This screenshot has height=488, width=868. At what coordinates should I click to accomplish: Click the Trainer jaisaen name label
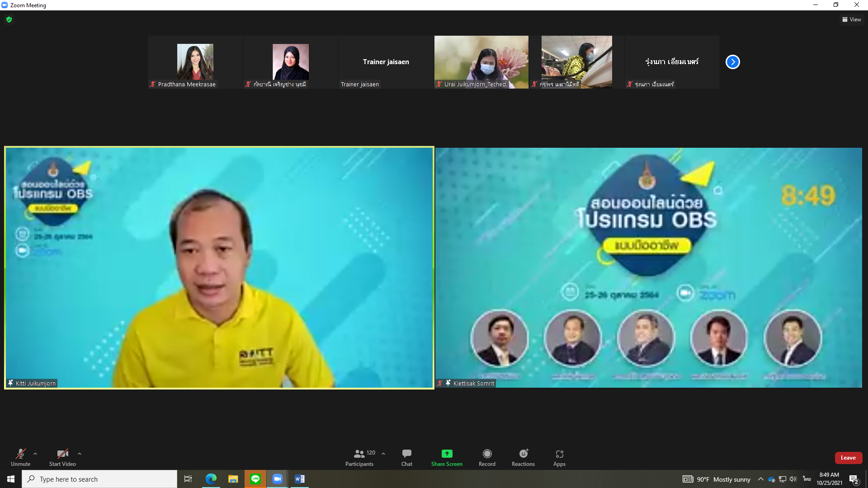(360, 84)
